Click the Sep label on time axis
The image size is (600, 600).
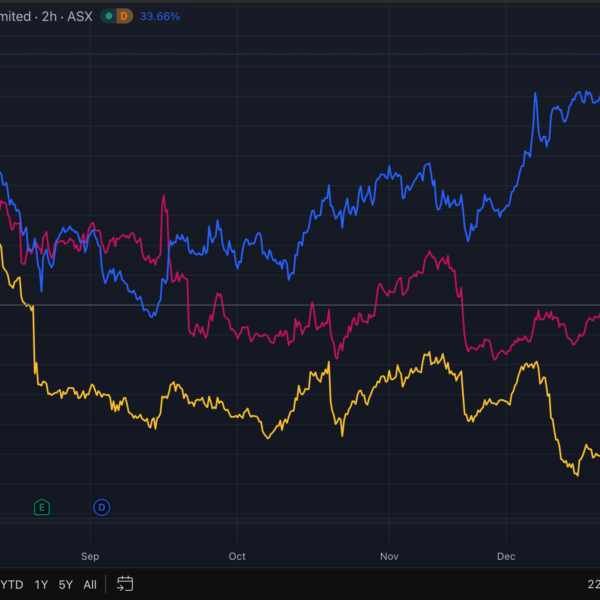coord(90,556)
